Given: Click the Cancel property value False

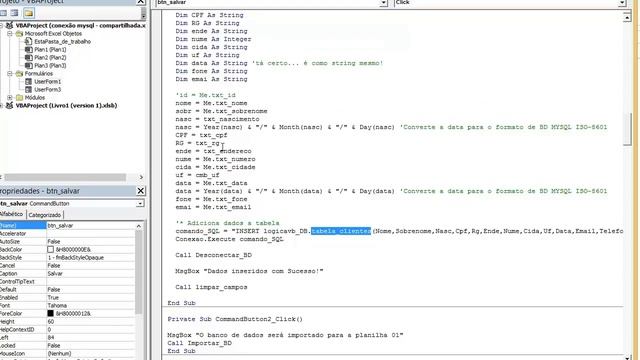Looking at the screenshot, I should (91, 265).
